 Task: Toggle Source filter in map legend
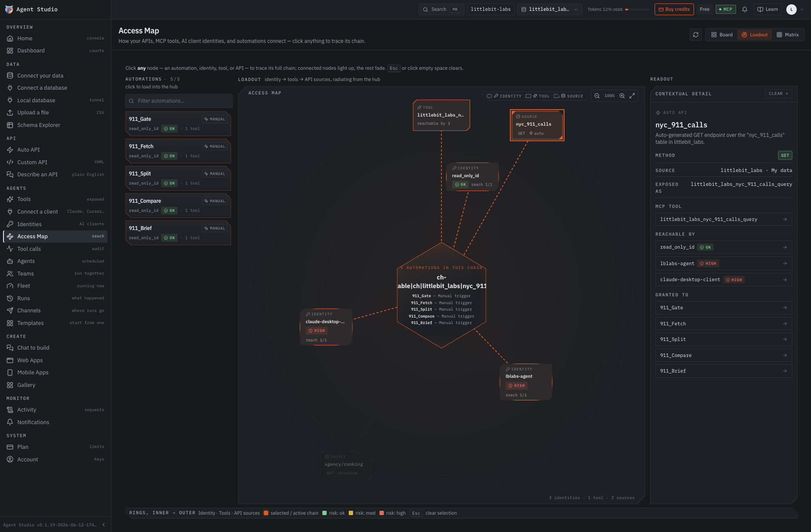pyautogui.click(x=568, y=96)
